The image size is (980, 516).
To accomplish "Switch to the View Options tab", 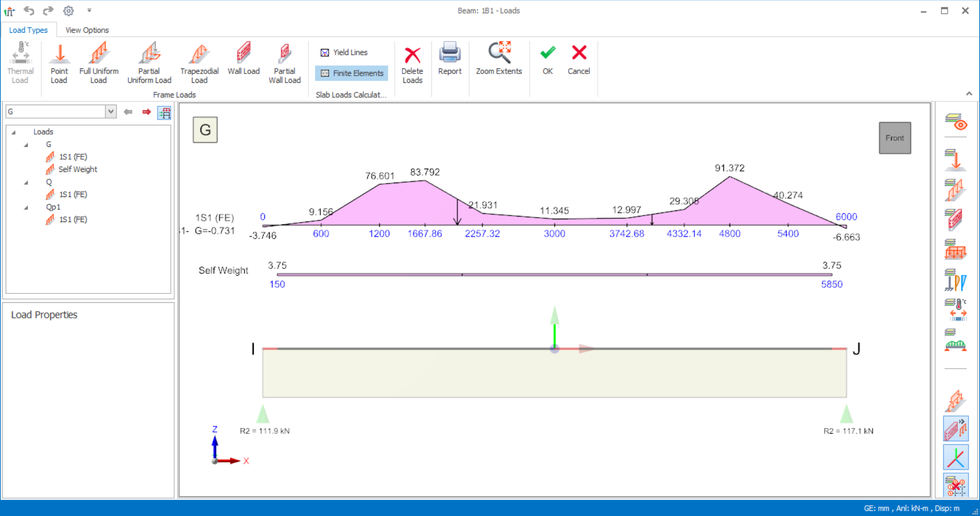I will click(x=87, y=30).
